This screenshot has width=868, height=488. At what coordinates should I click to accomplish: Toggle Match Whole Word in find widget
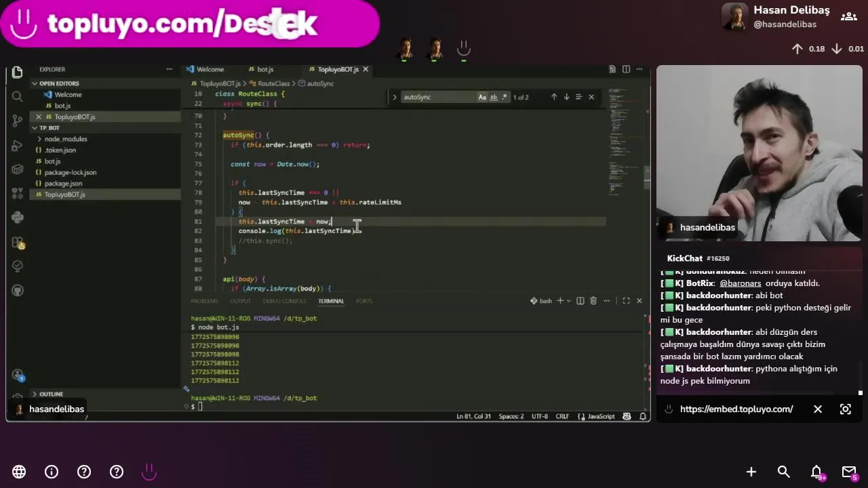494,97
